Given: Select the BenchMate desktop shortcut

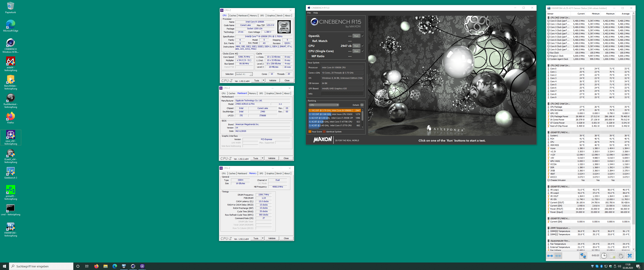Looking at the screenshot, I should 10,82.
